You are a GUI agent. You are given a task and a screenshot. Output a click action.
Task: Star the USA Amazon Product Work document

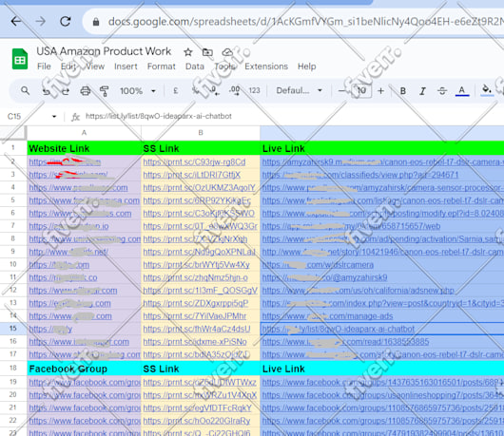click(188, 52)
